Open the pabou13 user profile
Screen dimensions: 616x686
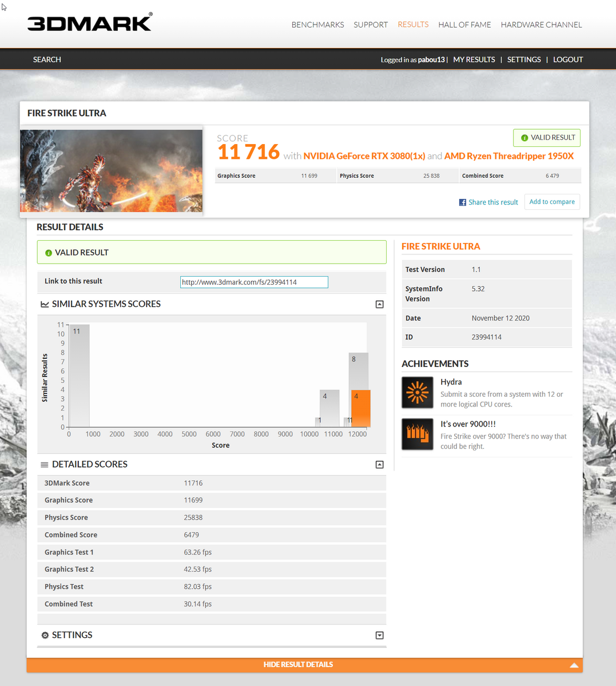tap(431, 59)
